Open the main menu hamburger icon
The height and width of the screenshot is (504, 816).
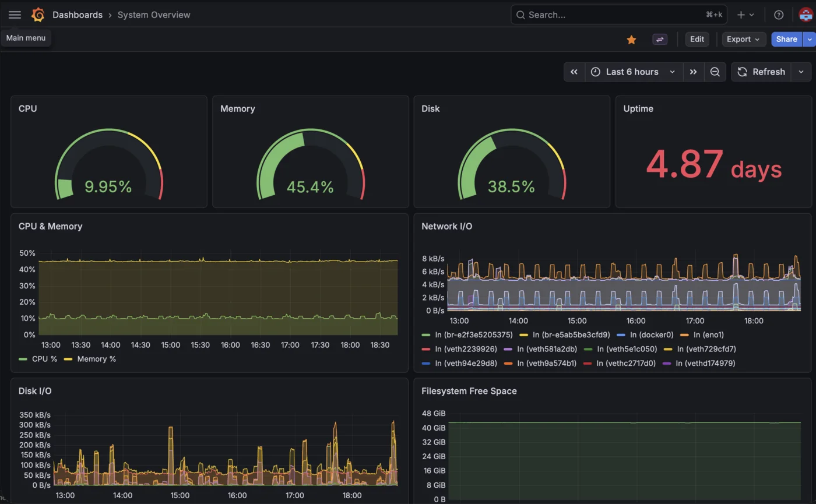pos(15,15)
